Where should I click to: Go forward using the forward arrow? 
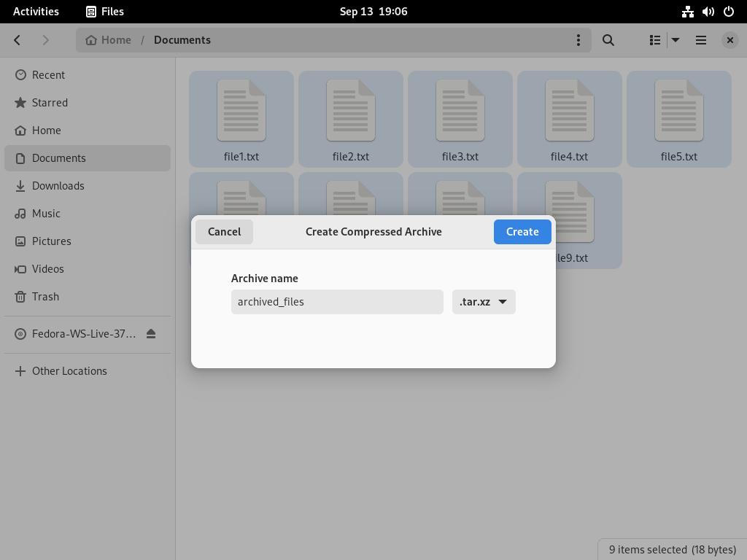46,40
